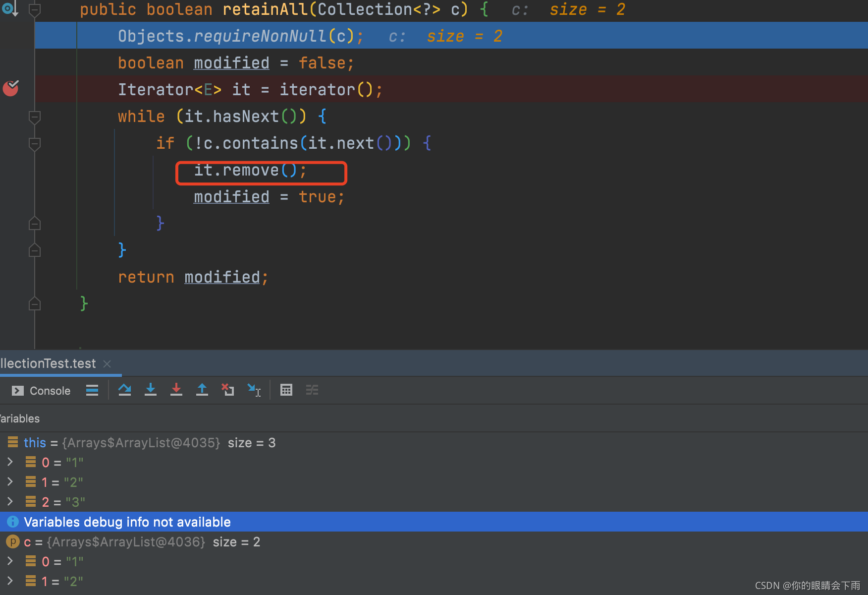Click the fold end marker of the if block
Image resolution: width=868 pixels, height=595 pixels.
pyautogui.click(x=35, y=224)
